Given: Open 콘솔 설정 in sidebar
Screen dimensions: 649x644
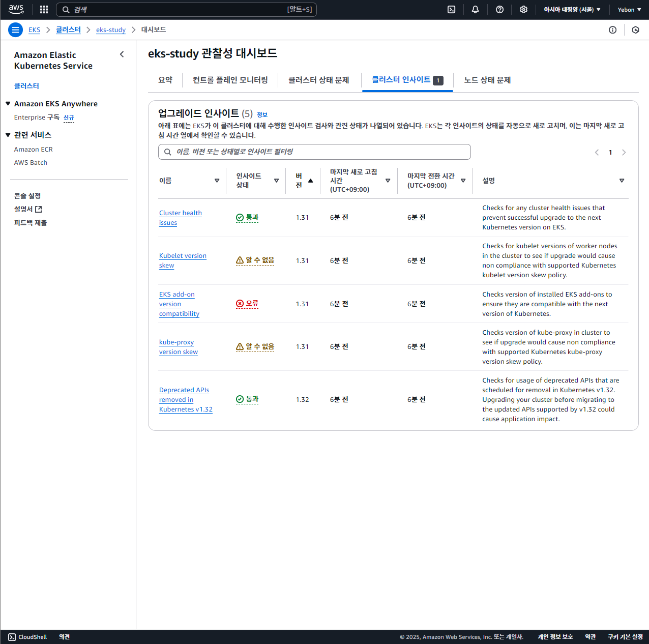Looking at the screenshot, I should tap(27, 196).
